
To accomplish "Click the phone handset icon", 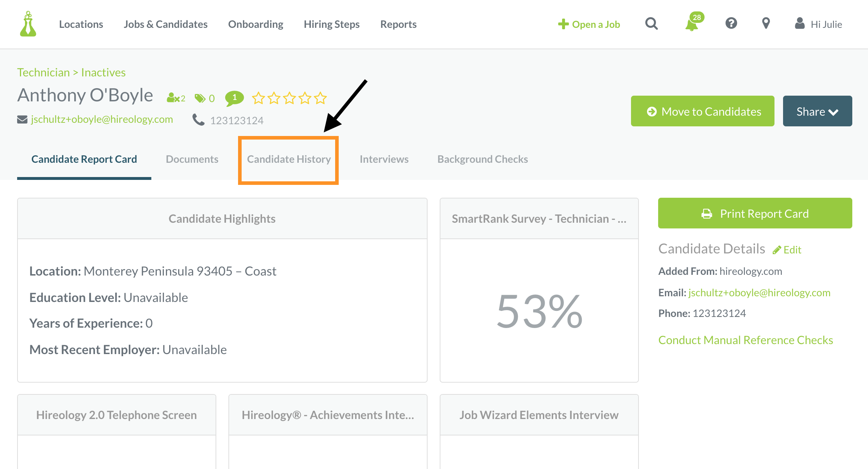I will tap(198, 120).
